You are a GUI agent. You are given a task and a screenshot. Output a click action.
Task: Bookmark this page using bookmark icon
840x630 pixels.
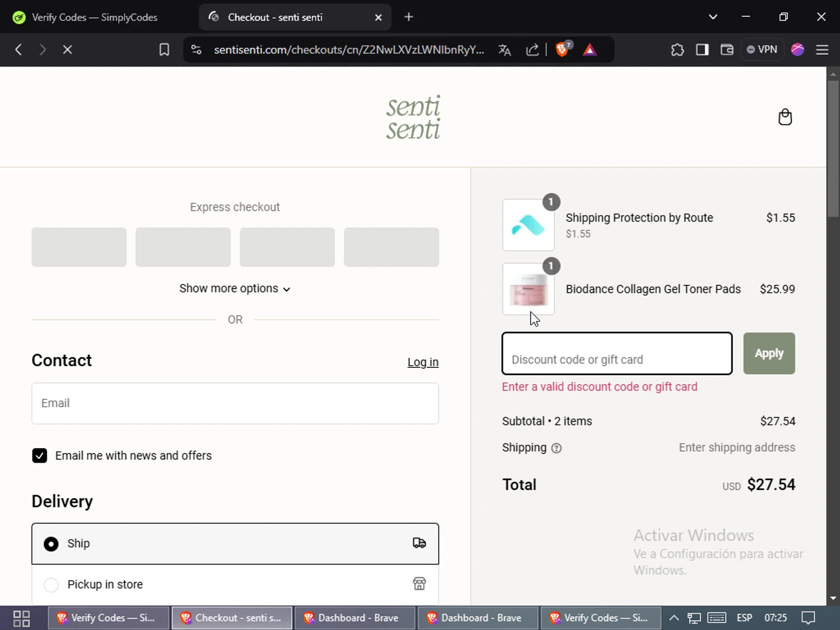[x=164, y=50]
